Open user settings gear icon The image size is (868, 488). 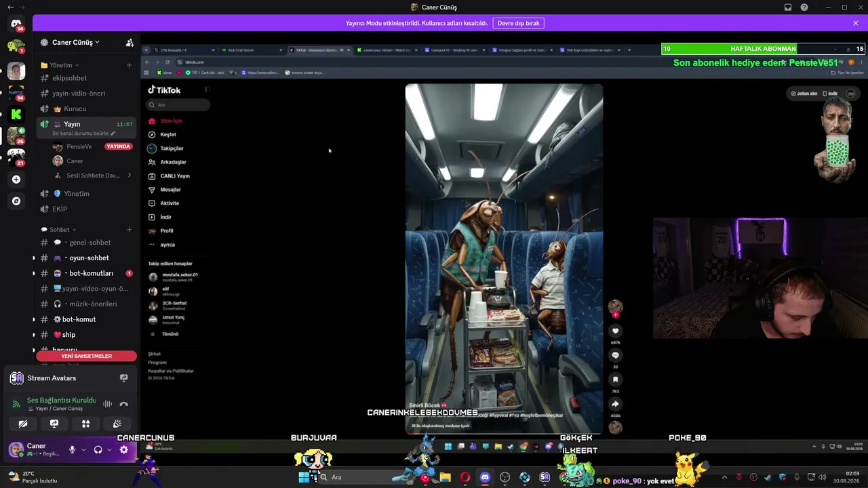123,449
